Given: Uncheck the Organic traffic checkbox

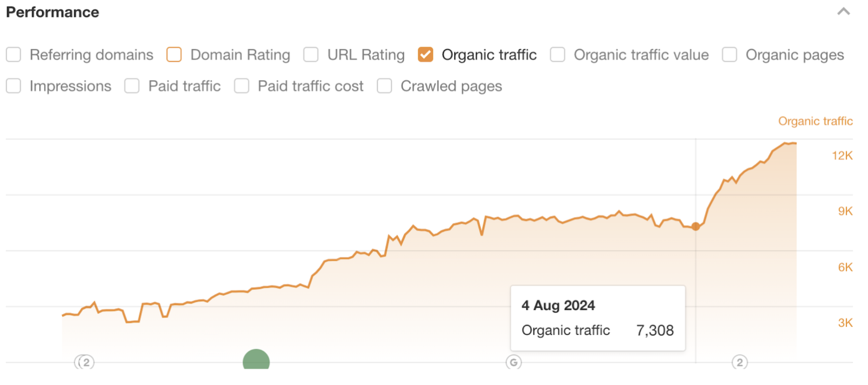Looking at the screenshot, I should (x=425, y=55).
